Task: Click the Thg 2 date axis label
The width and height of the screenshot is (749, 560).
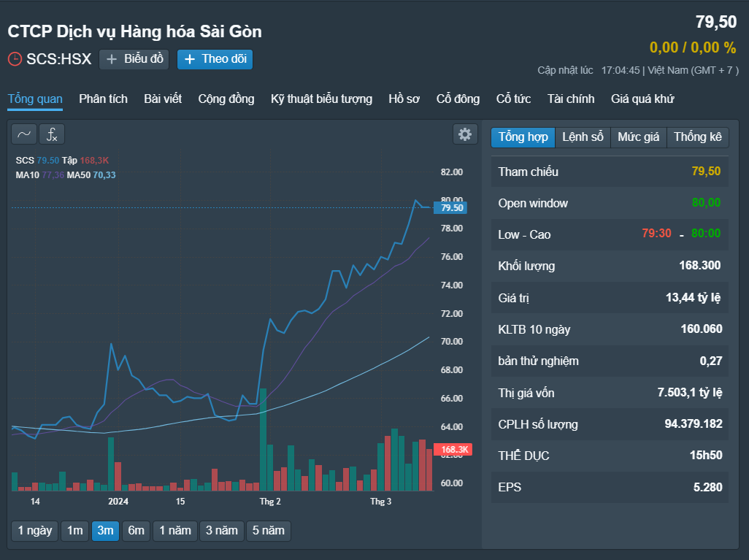Action: pyautogui.click(x=270, y=502)
